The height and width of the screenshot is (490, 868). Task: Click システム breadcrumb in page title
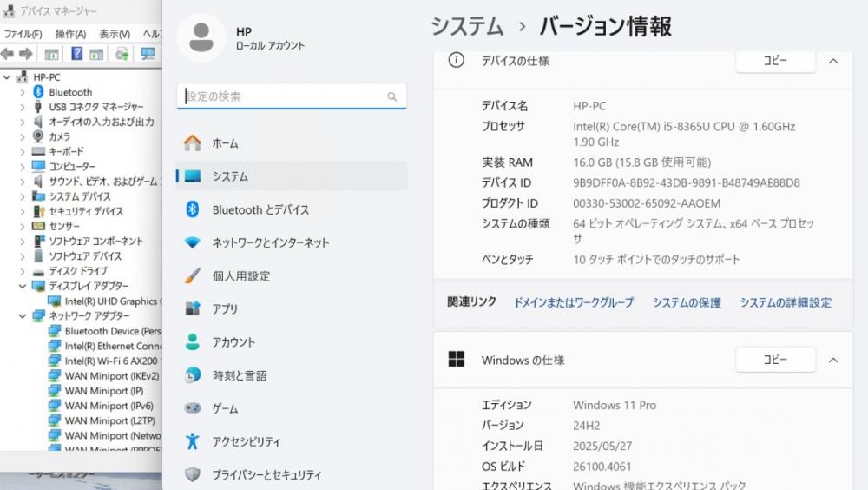tap(467, 26)
